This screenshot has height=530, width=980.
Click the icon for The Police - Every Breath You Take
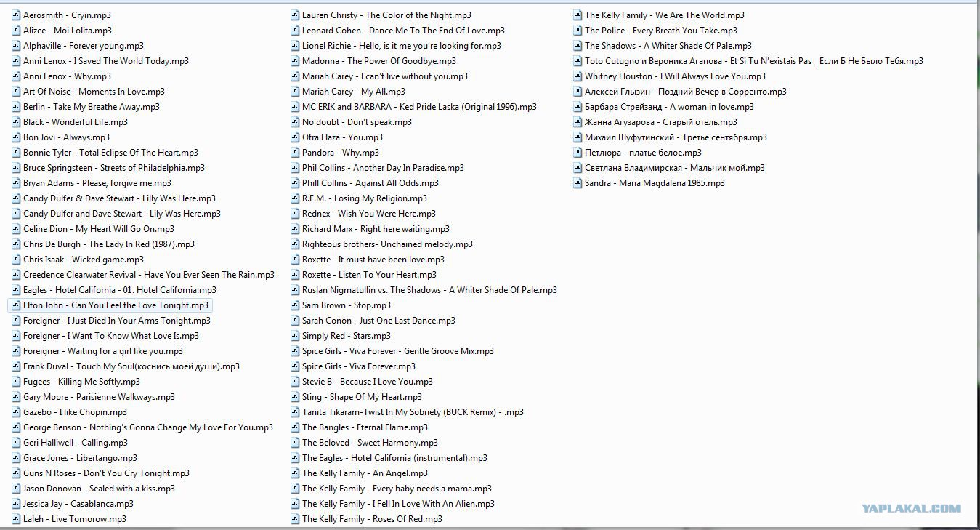coord(578,31)
